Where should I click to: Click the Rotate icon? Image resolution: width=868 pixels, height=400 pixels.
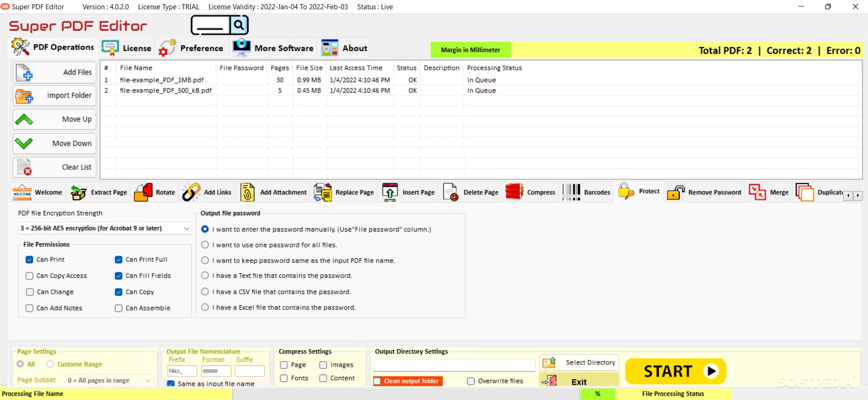click(143, 192)
